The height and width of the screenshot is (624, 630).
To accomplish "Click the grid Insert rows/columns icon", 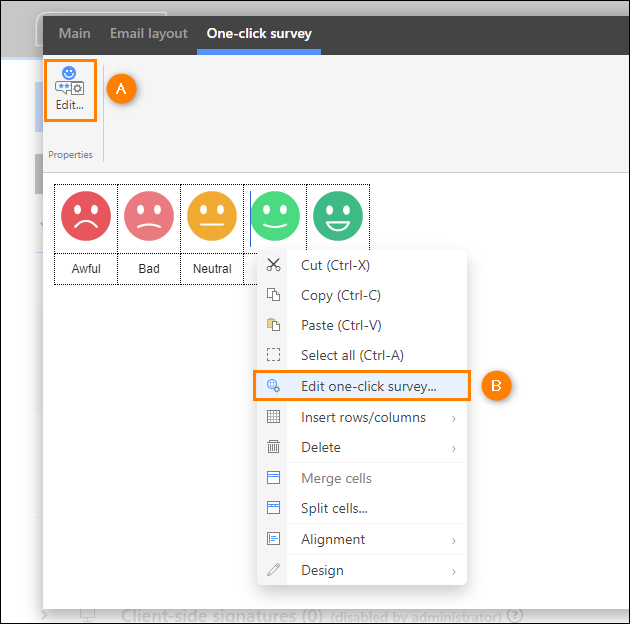I will 274,417.
